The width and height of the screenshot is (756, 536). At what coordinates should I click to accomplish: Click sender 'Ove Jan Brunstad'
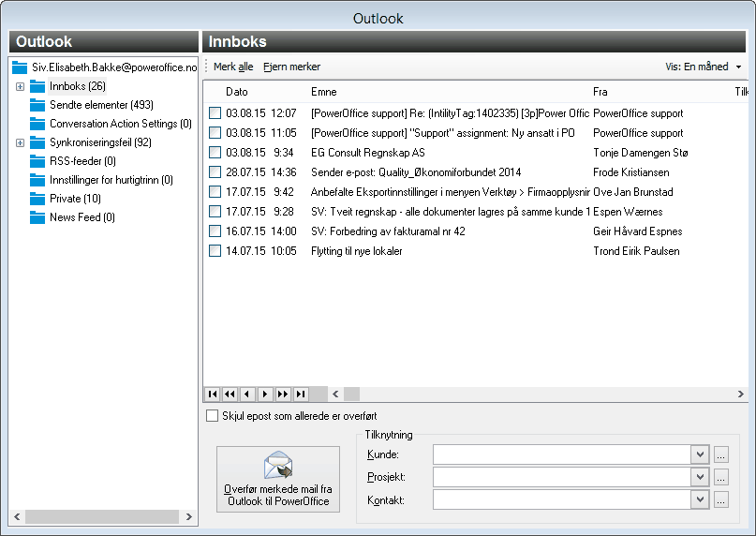pyautogui.click(x=633, y=192)
